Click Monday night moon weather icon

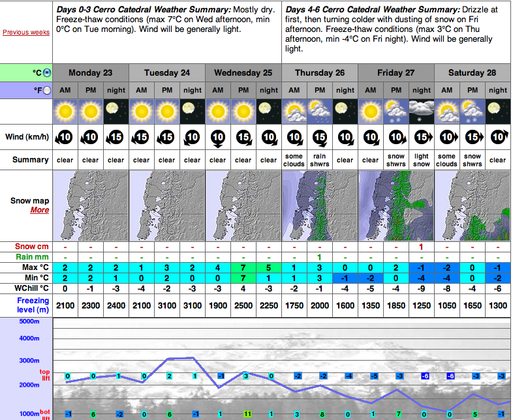tap(116, 112)
